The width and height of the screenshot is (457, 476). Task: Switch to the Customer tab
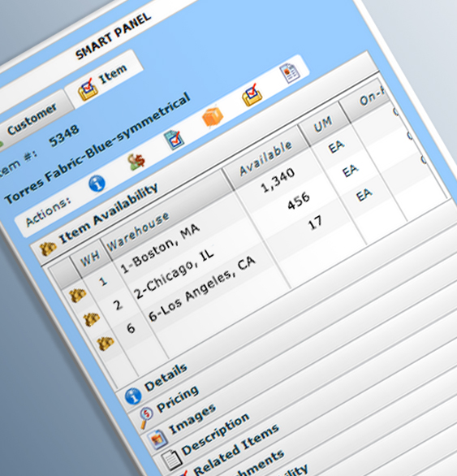[33, 119]
